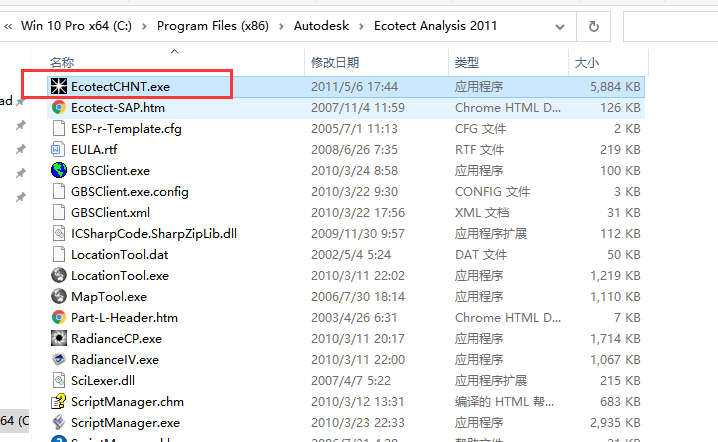
Task: Click the 5,884 KB size cell
Action: (x=615, y=87)
